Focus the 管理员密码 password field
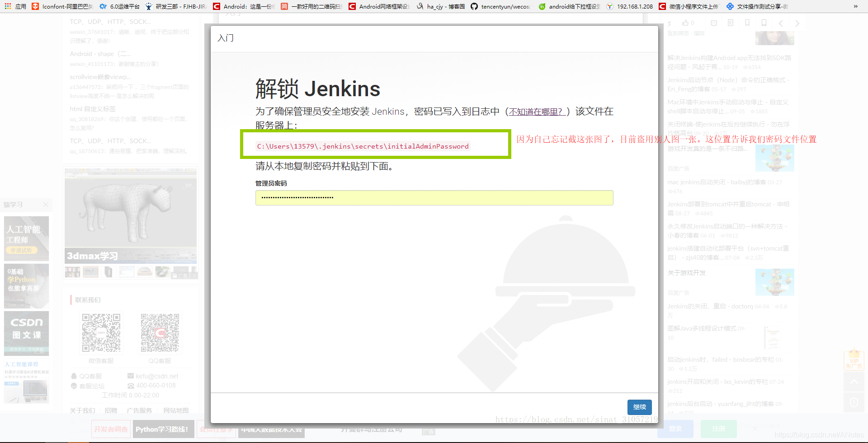This screenshot has height=443, width=868. 434,198
